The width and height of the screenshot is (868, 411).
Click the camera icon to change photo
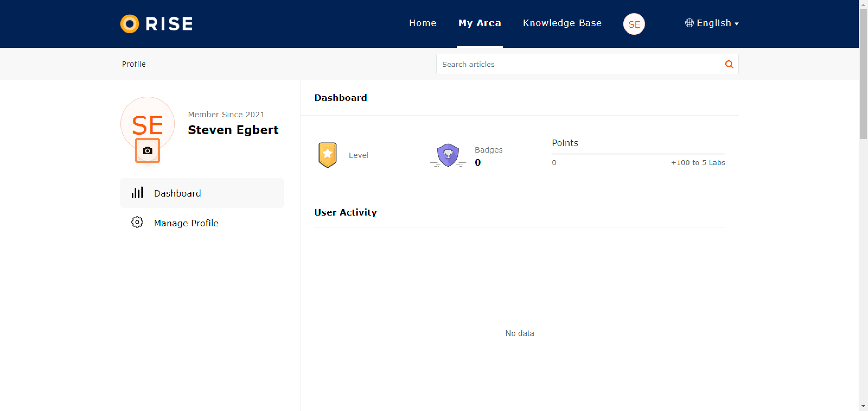147,150
